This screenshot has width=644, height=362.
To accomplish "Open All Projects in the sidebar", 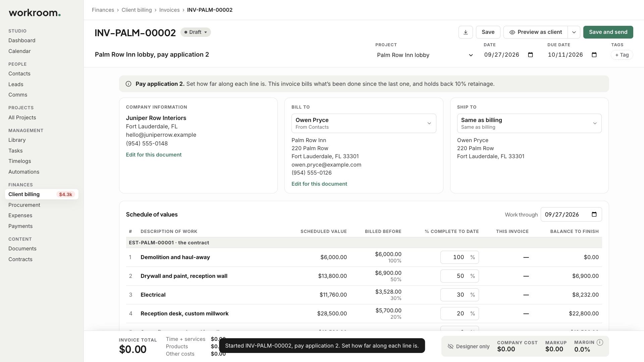I will (x=22, y=118).
